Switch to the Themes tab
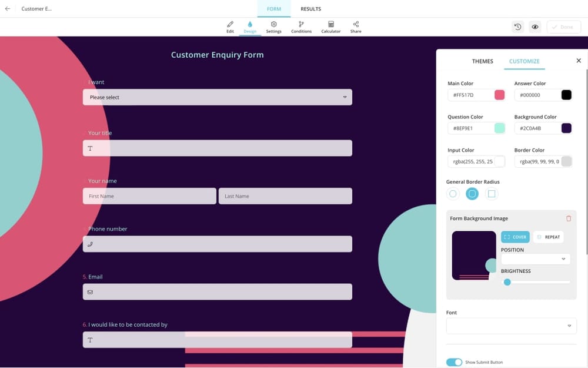 482,61
